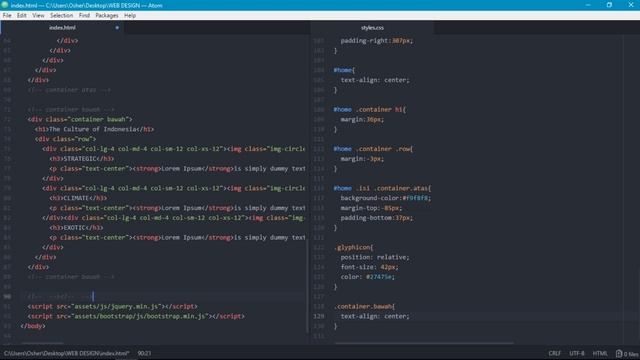Click the jquery.min.js script line
The height and width of the screenshot is (360, 640).
[113, 306]
